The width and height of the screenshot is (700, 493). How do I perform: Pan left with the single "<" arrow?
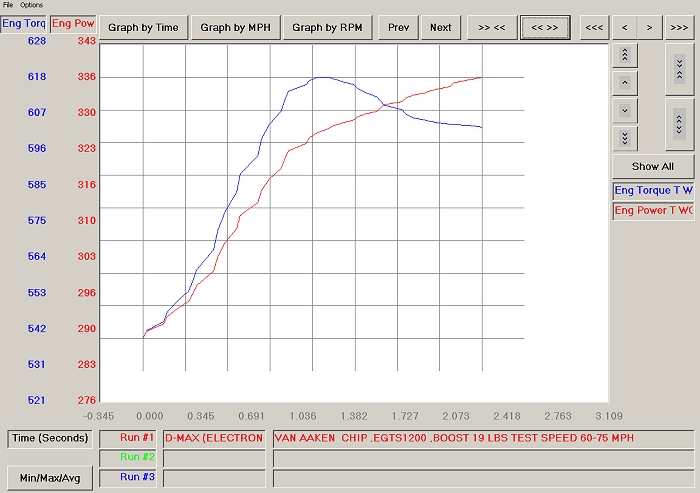click(625, 27)
